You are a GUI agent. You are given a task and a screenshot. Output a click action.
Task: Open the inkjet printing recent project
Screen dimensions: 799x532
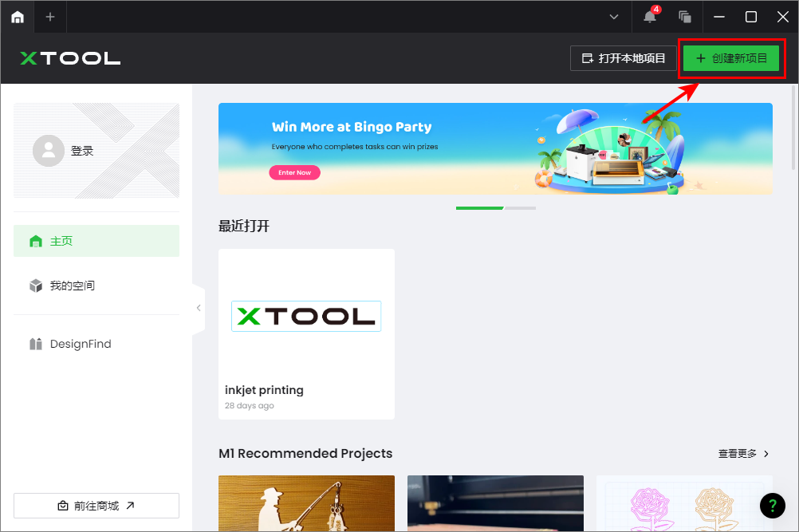click(306, 333)
